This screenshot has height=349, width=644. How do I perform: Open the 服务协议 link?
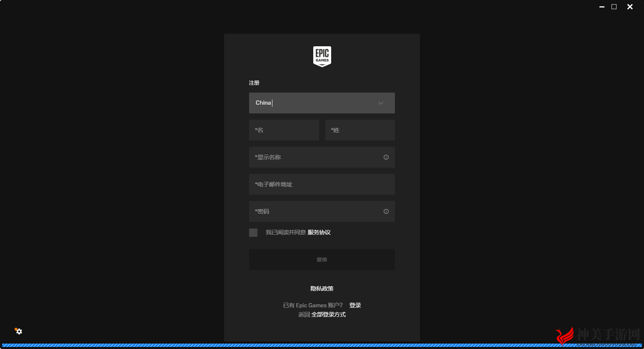click(319, 232)
